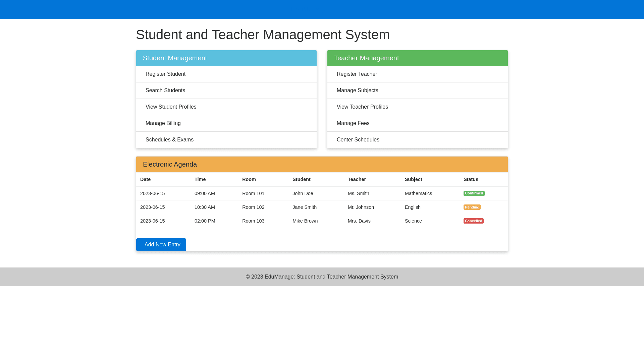This screenshot has width=644, height=362.
Task: Click the Status column header
Action: (471, 179)
